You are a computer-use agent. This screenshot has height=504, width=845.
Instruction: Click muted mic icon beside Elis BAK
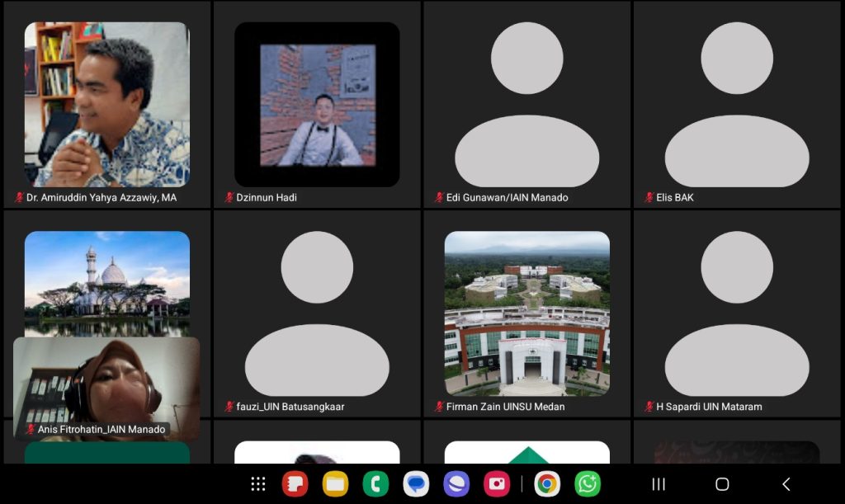point(649,198)
